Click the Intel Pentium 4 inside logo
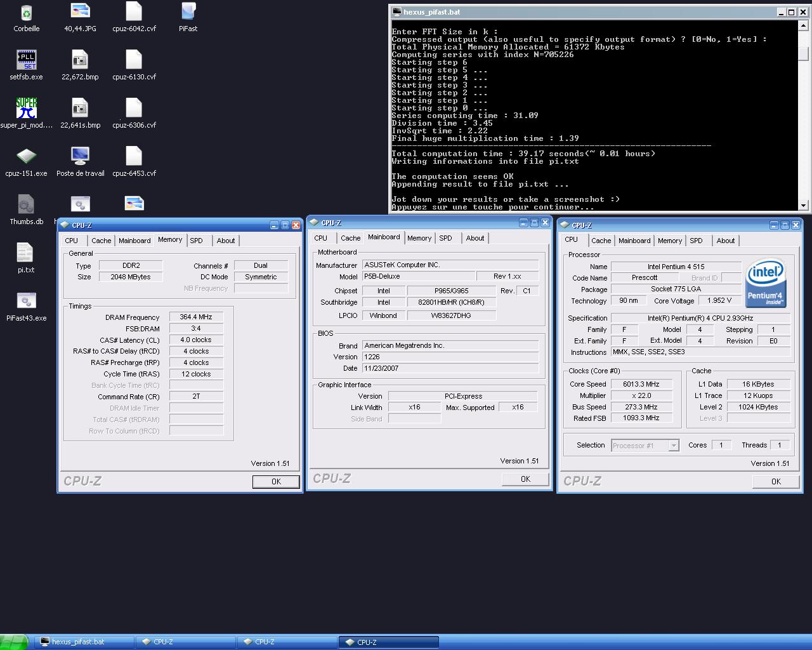 click(x=766, y=282)
